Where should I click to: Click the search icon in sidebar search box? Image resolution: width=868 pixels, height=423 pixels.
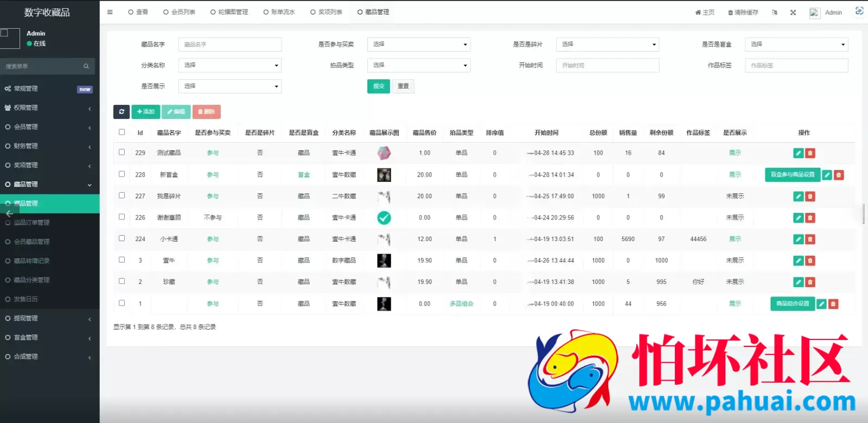[x=86, y=66]
